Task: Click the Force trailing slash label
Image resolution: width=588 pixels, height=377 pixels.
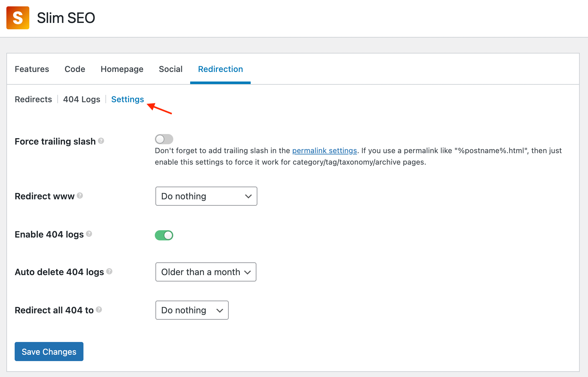Action: click(55, 141)
